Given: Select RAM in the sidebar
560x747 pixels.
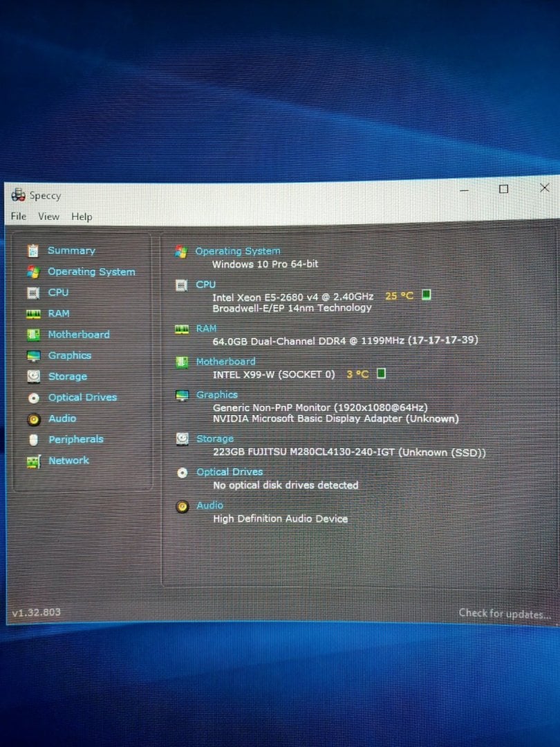Looking at the screenshot, I should (59, 313).
